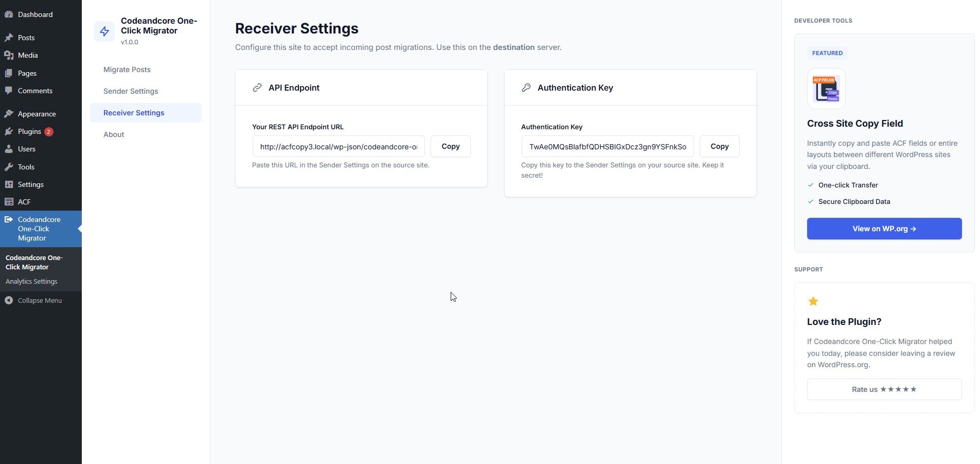
Task: Click the One-click Transfer checkmark icon
Action: 811,185
